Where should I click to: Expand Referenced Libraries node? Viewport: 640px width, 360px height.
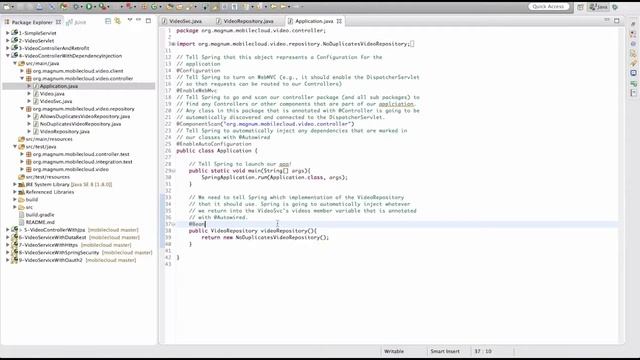15,192
